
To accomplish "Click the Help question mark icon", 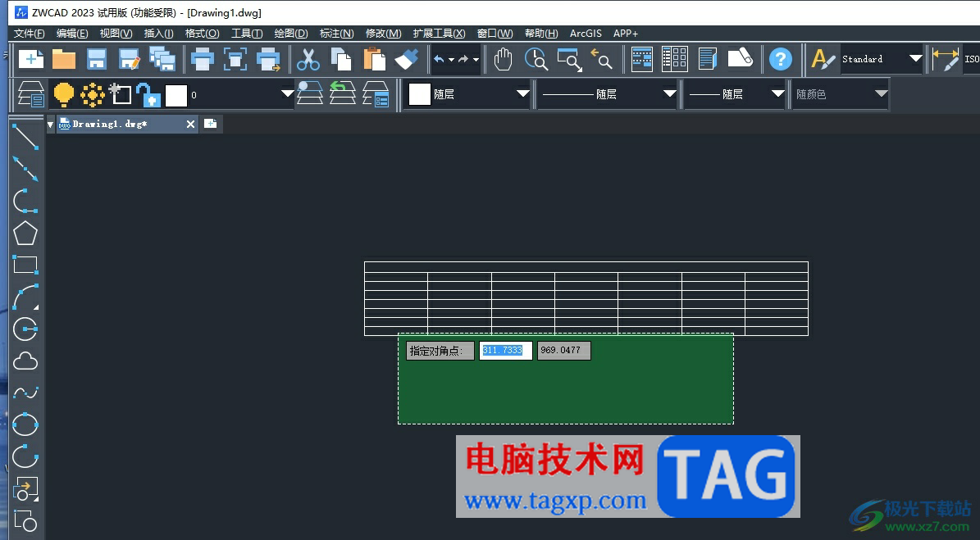I will pyautogui.click(x=781, y=59).
